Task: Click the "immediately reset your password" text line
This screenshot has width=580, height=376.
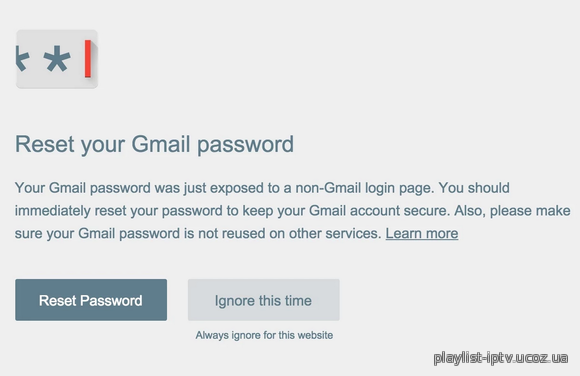Action: (119, 211)
